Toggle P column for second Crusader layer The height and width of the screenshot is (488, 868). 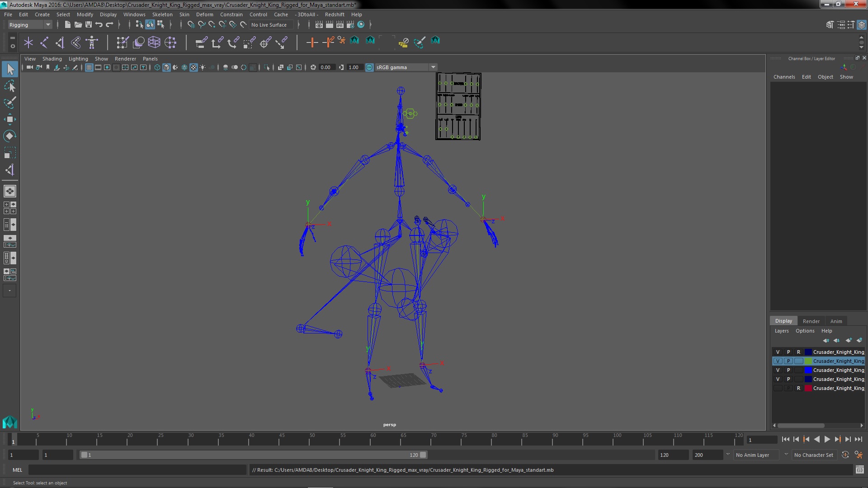click(x=788, y=361)
